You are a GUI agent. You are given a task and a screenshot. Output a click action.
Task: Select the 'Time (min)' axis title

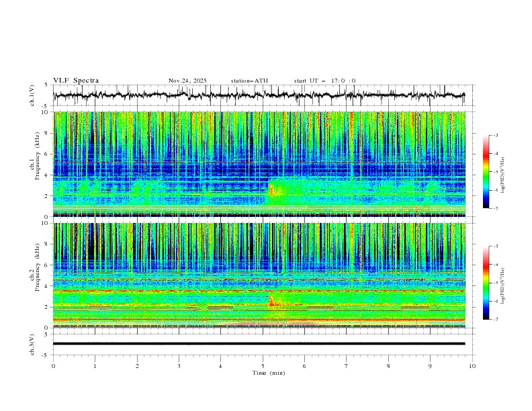pyautogui.click(x=269, y=373)
